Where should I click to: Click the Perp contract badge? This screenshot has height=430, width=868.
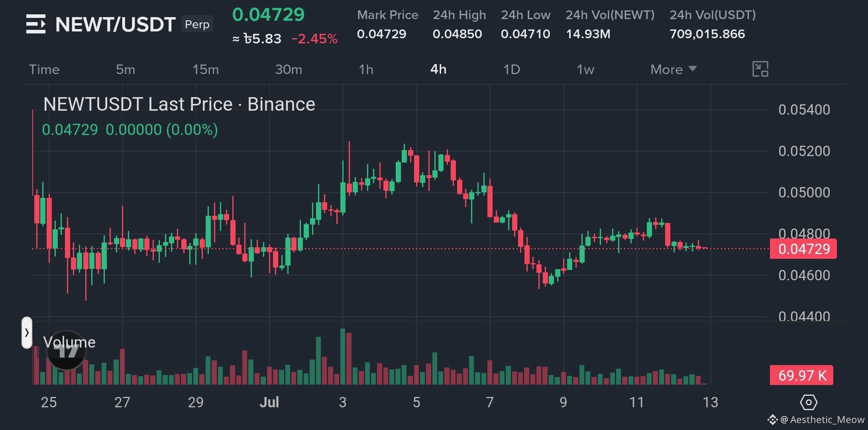197,24
